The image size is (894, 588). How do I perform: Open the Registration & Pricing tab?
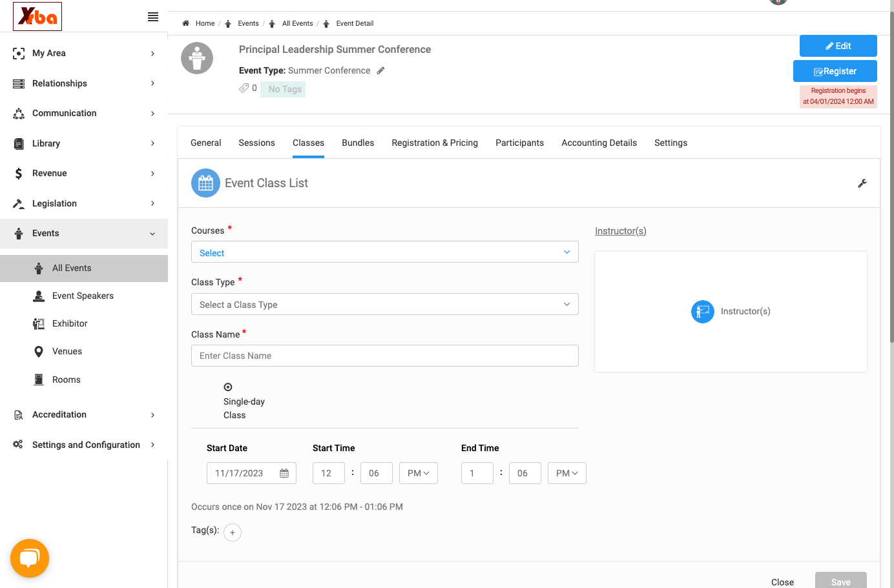click(x=435, y=143)
